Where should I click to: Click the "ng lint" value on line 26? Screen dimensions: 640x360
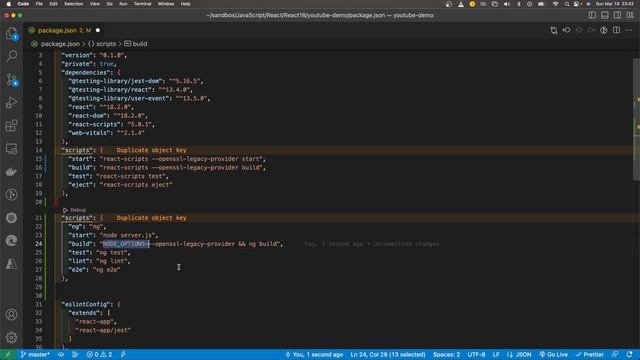[x=111, y=261]
